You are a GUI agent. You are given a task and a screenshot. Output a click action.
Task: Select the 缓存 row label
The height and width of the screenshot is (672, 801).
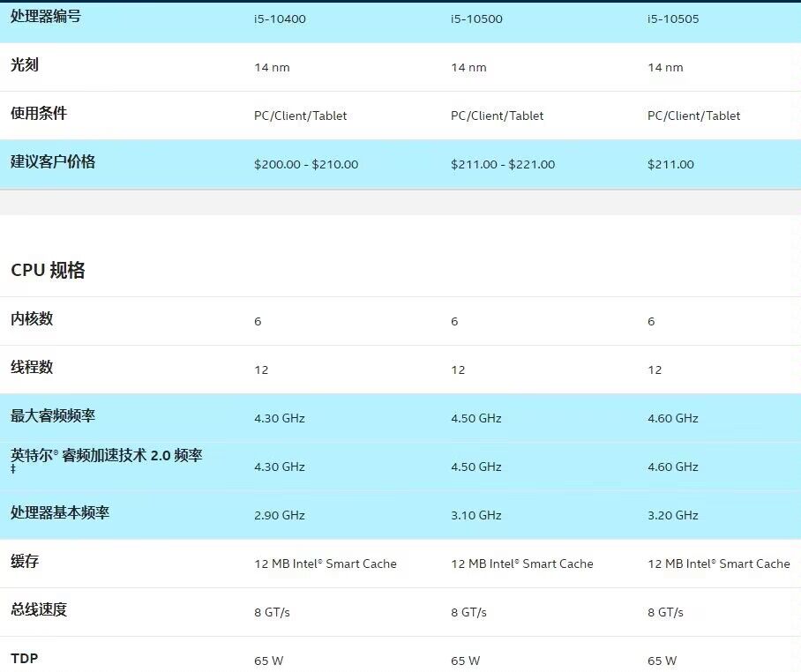[25, 561]
